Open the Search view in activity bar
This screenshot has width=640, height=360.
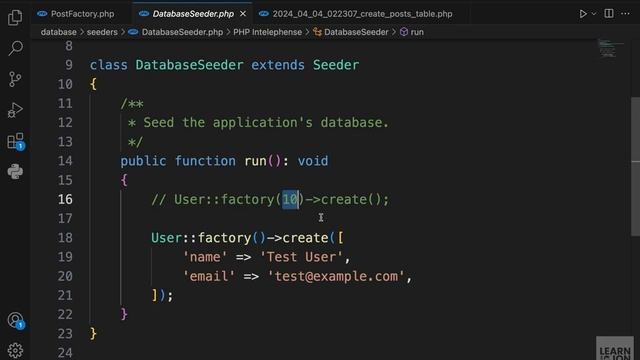[x=15, y=48]
